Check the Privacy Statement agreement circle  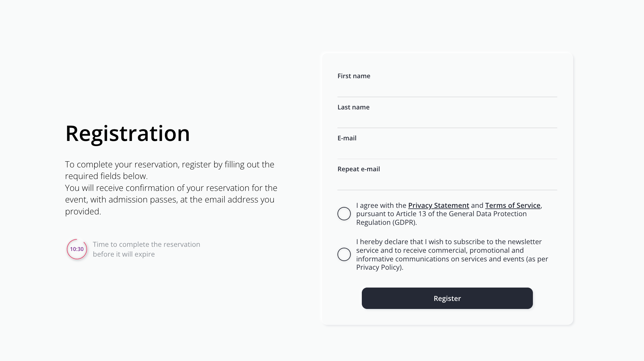pos(344,214)
